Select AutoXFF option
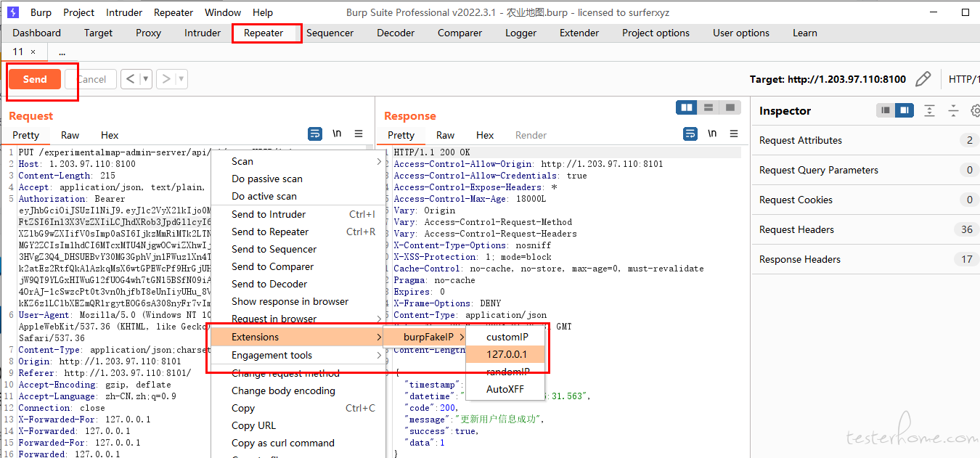 tap(507, 389)
